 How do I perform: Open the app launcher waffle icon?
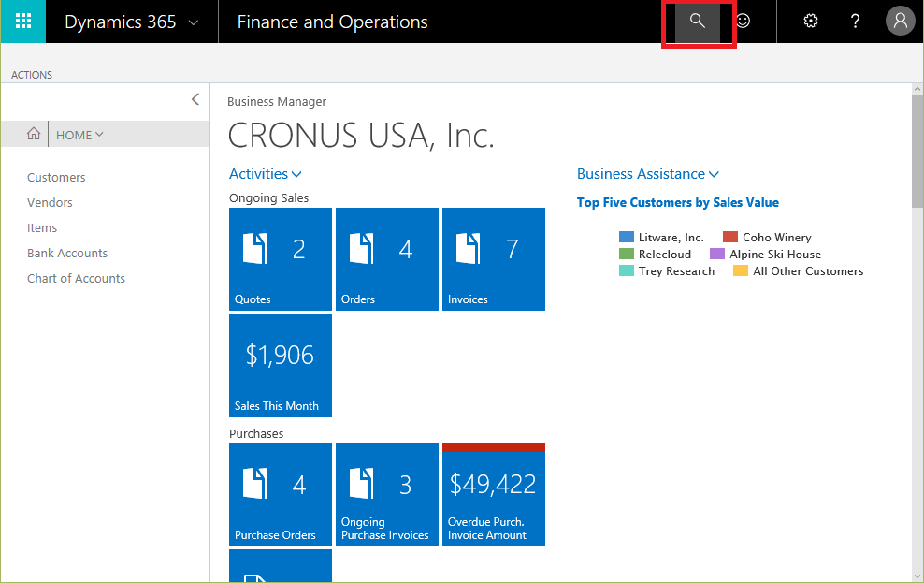pos(23,22)
